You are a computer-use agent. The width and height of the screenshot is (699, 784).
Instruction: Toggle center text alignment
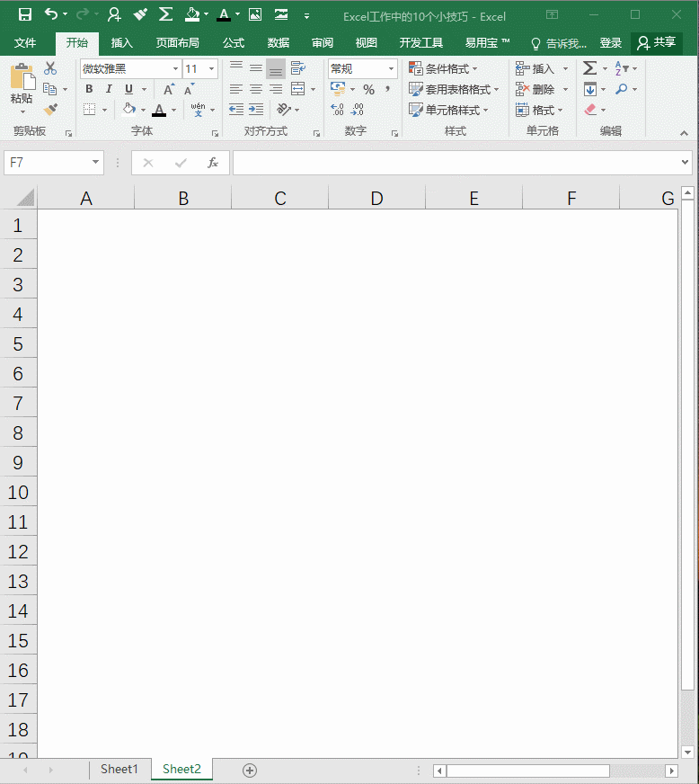[256, 89]
